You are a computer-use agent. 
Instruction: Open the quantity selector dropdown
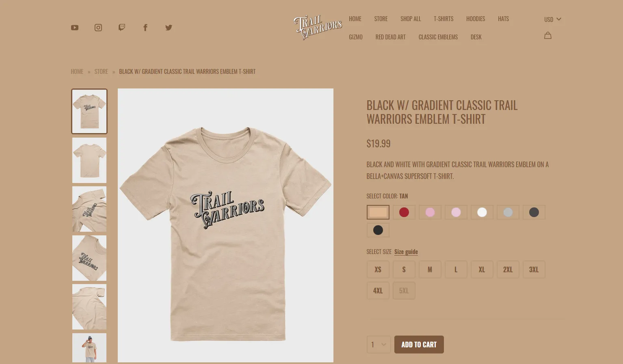379,345
